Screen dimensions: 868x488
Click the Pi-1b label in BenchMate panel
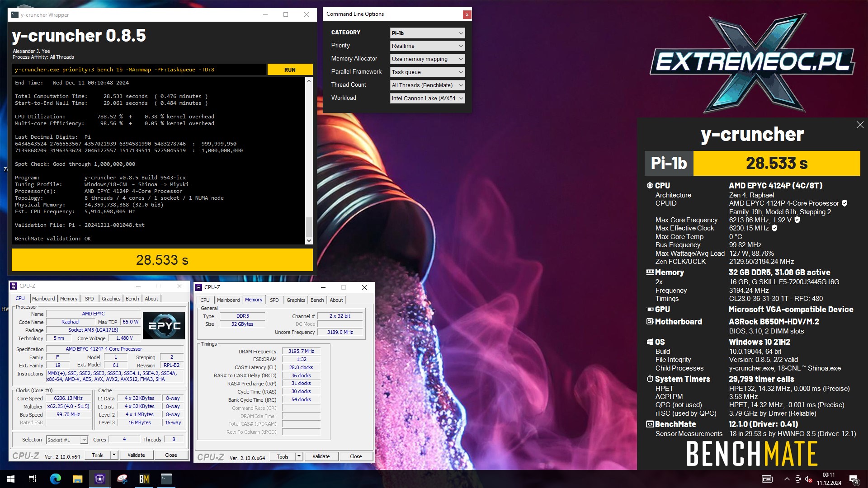tap(669, 163)
